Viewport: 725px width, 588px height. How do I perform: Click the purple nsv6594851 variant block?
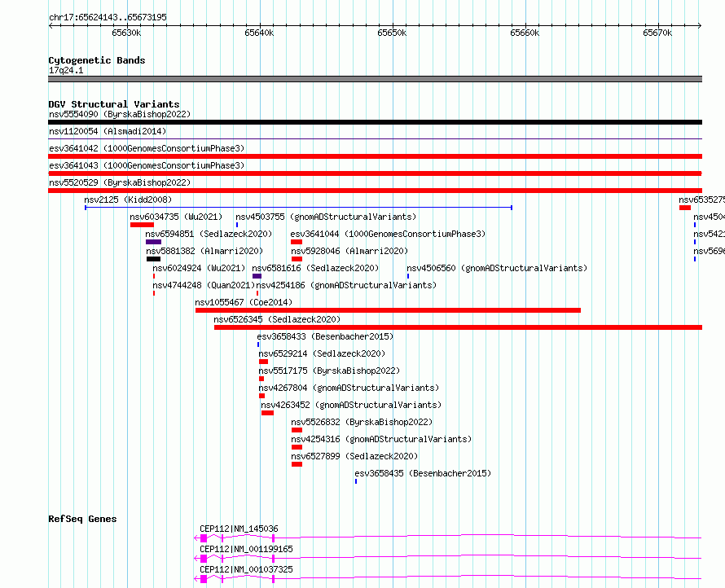(153, 242)
